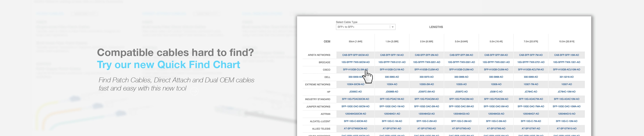The width and height of the screenshot is (644, 136).
Task: Click HP JC784C-AO 7m cable link
Action: (531, 92)
